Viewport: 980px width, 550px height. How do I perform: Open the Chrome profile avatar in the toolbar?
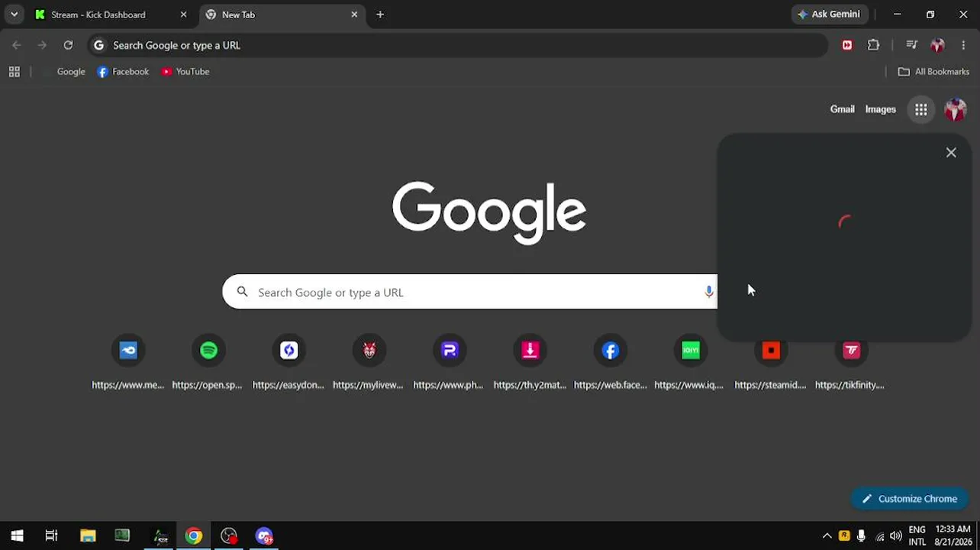pos(938,45)
